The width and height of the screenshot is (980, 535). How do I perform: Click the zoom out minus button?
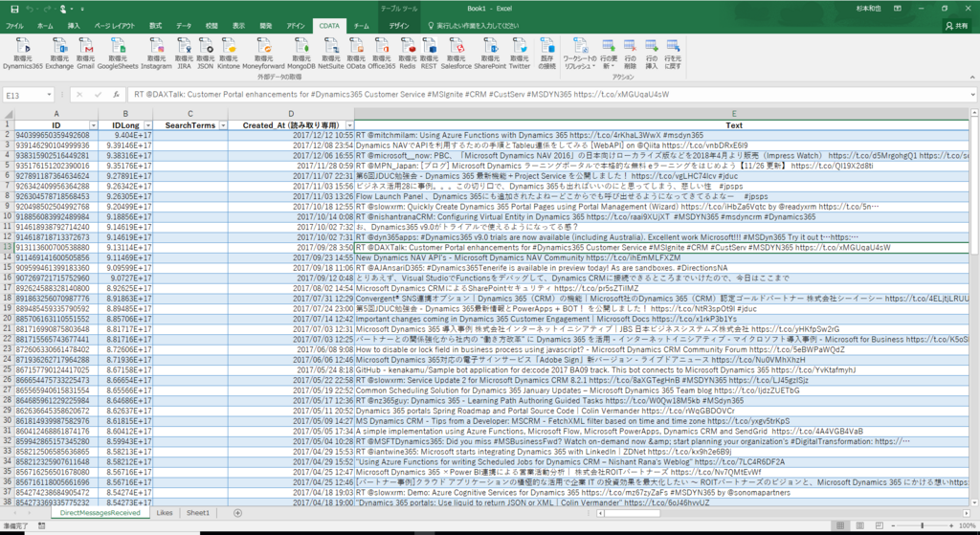(x=893, y=526)
